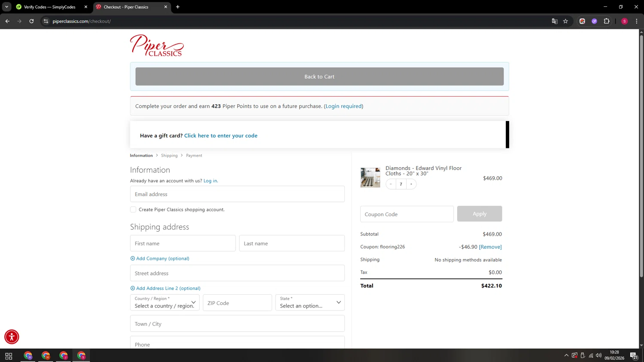This screenshot has width=644, height=362.
Task: Select the Information breadcrumb step
Action: click(141, 155)
